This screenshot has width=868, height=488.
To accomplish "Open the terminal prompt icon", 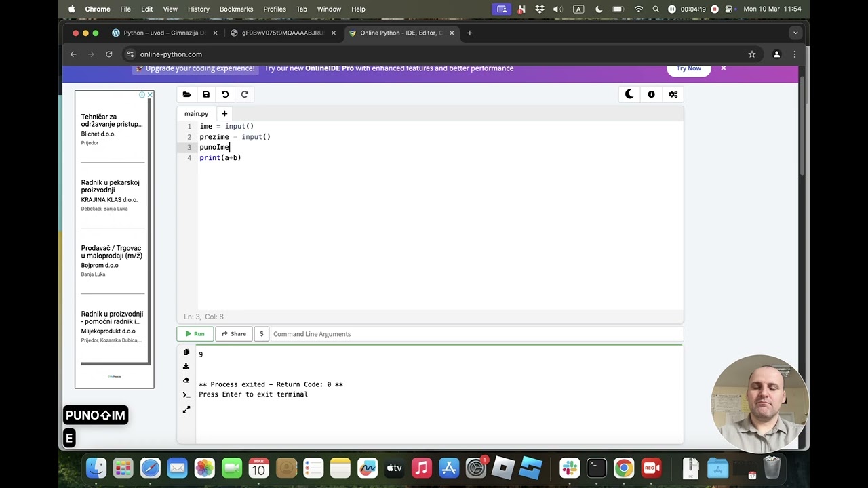I will point(186,395).
